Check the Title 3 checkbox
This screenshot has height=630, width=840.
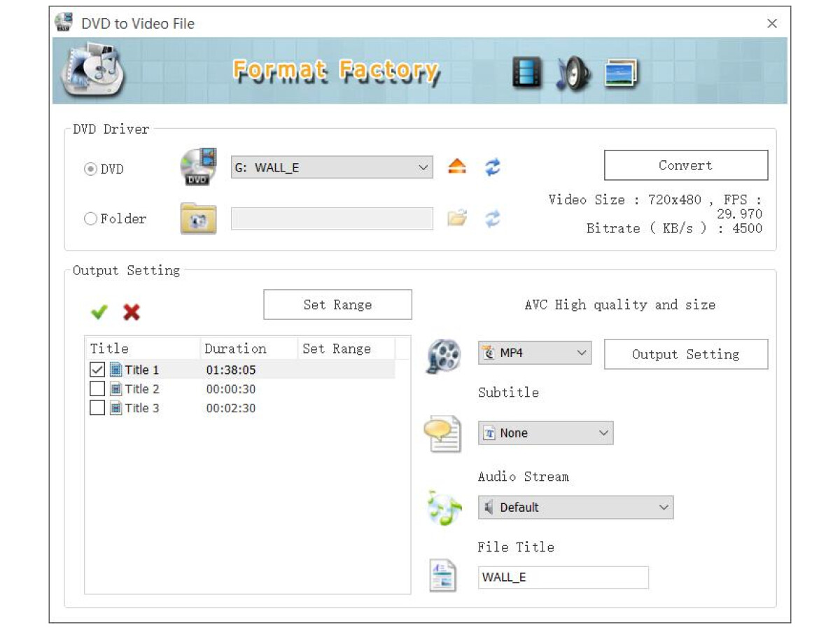(97, 408)
